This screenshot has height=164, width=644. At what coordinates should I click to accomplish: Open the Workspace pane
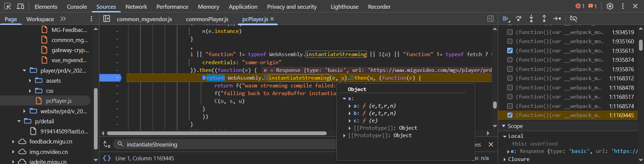(x=40, y=19)
